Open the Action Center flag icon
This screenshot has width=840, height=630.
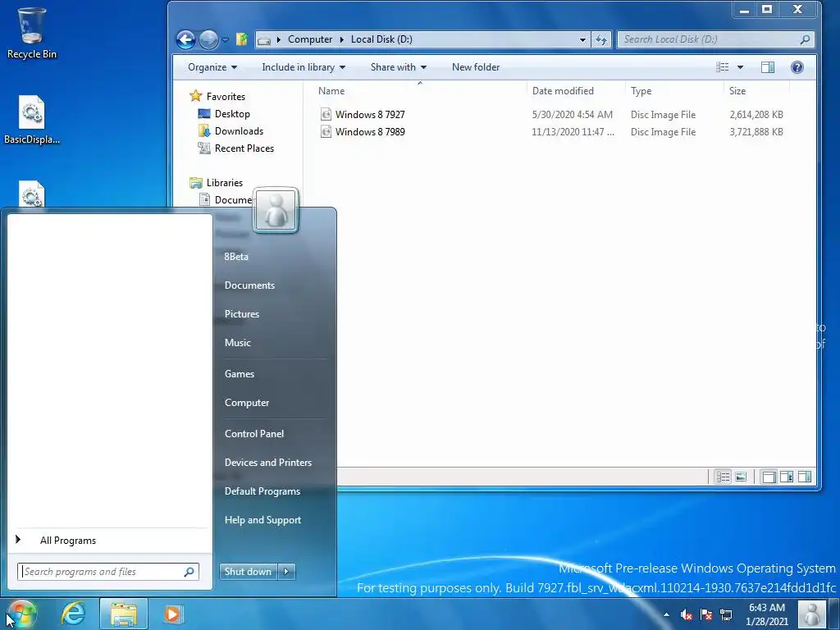[x=706, y=614]
